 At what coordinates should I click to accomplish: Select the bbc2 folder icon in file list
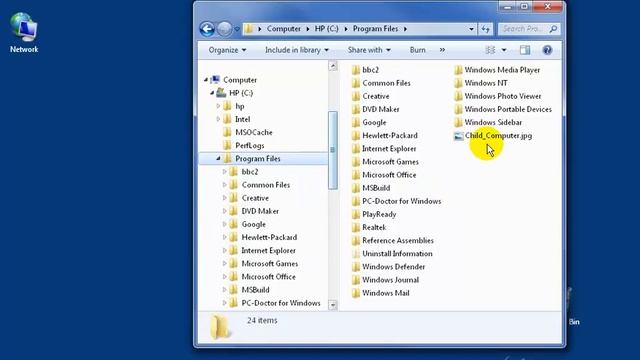coord(356,70)
